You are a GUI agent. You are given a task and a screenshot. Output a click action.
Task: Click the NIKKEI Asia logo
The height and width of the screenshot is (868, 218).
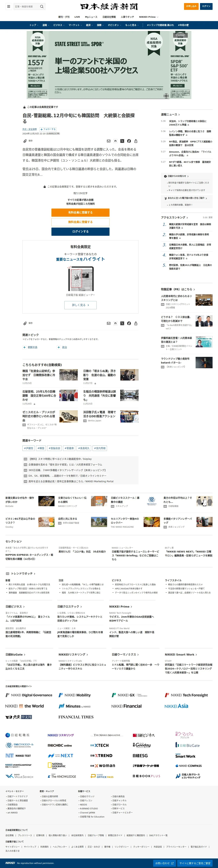[176, 706]
